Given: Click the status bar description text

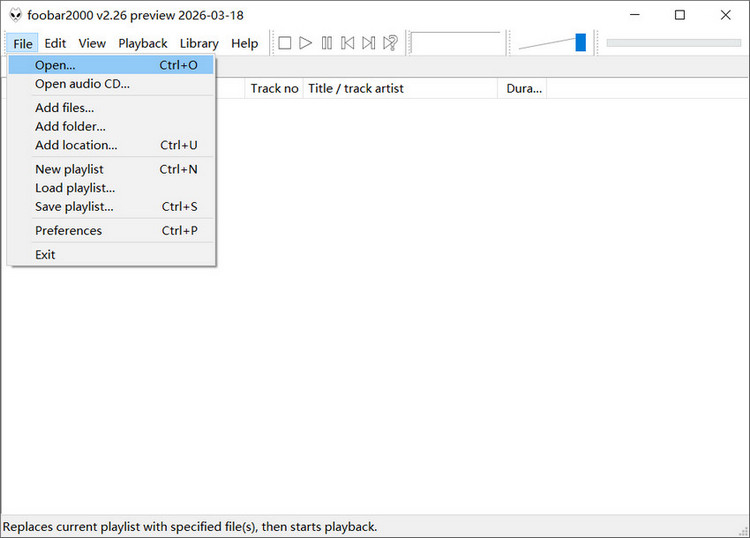Looking at the screenshot, I should tap(190, 527).
